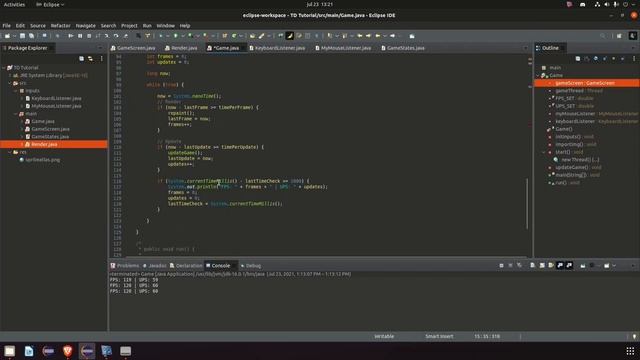Open Activities overview
The image size is (640, 360).
pyautogui.click(x=14, y=4)
